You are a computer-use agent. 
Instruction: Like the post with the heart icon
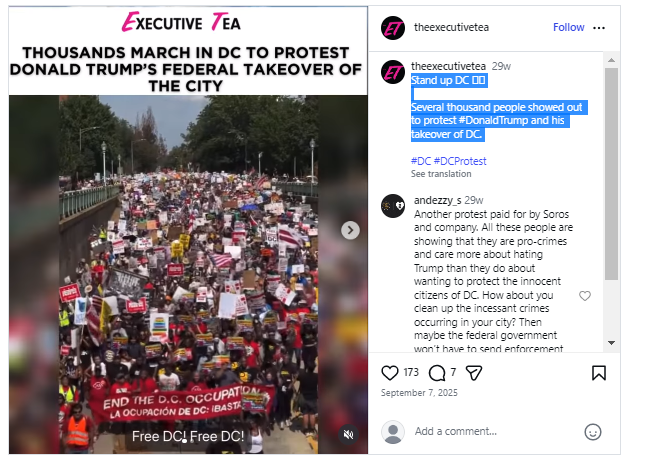click(x=390, y=373)
